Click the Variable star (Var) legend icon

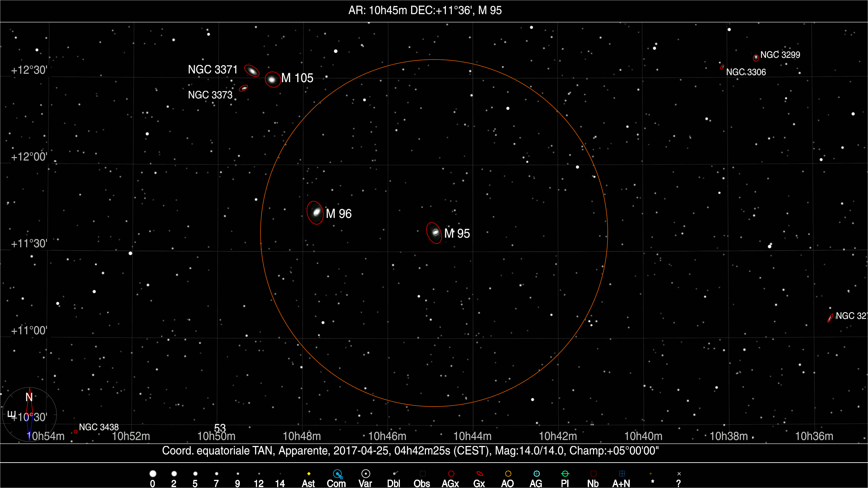click(x=366, y=474)
